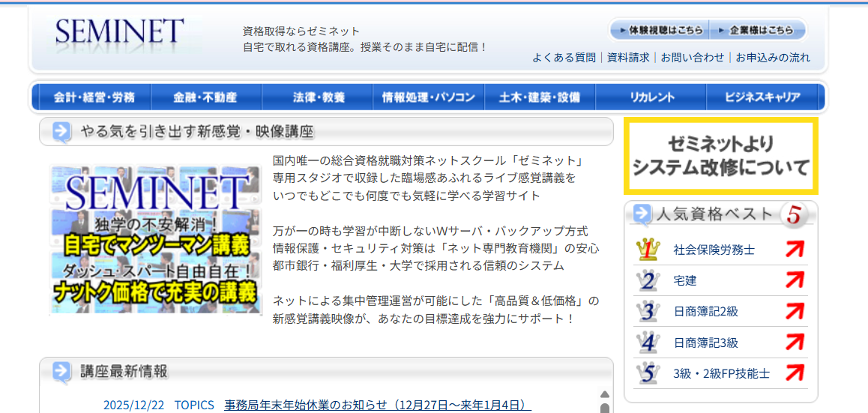868x413 pixels.
Task: Open 情報処理・パソコン category
Action: 429,97
